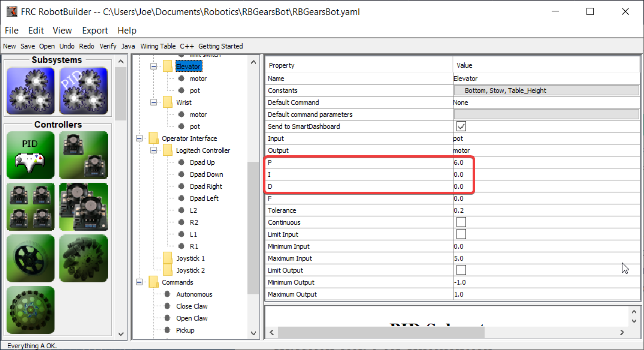Click the tree panel vertical scrollbar thumb
Screen dimensions: 644x350
[253, 228]
